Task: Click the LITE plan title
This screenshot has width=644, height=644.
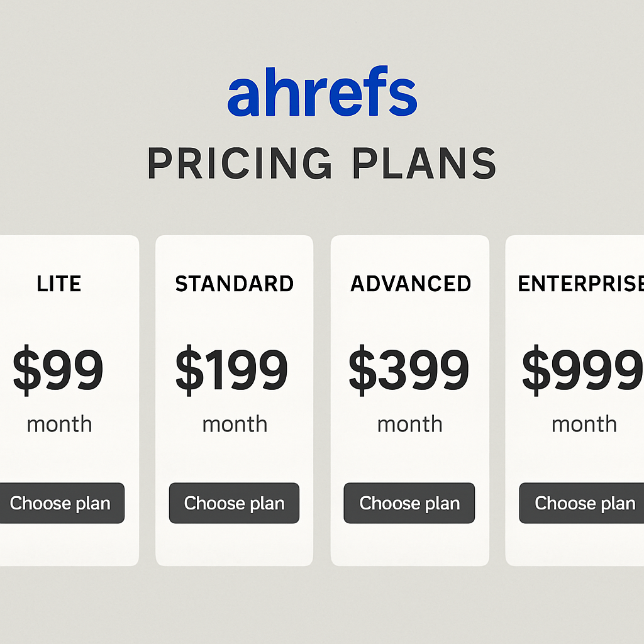Action: (x=59, y=284)
